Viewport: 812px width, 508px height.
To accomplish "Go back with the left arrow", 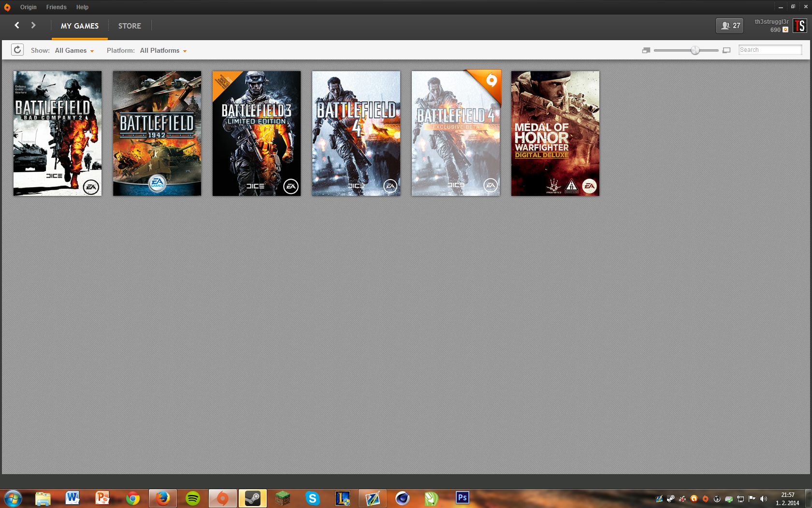I will coord(17,25).
